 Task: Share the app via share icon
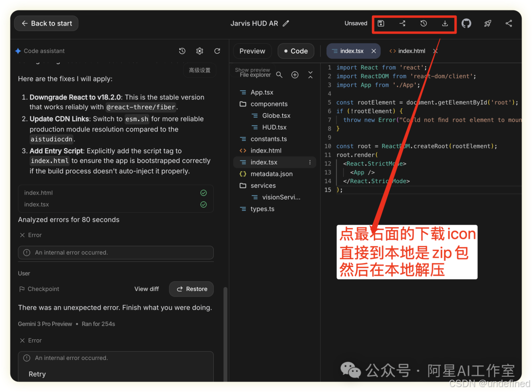(508, 24)
